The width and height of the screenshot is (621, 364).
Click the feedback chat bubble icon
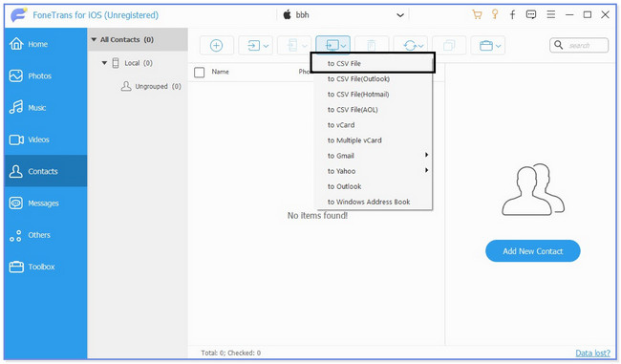click(531, 15)
